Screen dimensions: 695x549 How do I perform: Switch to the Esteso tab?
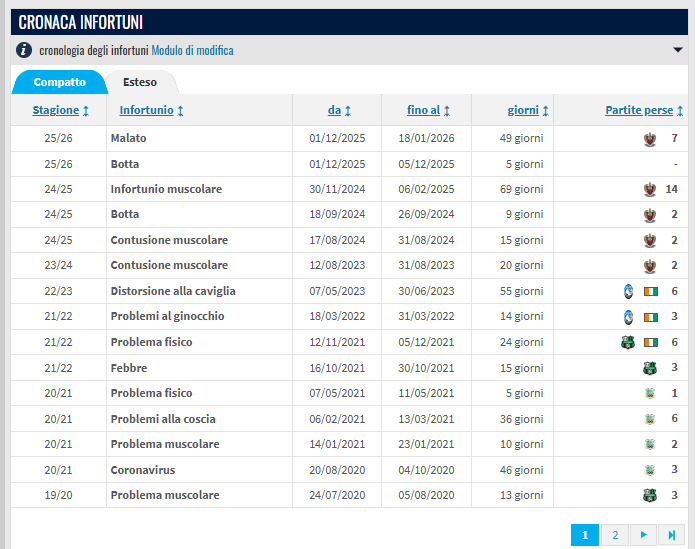140,82
